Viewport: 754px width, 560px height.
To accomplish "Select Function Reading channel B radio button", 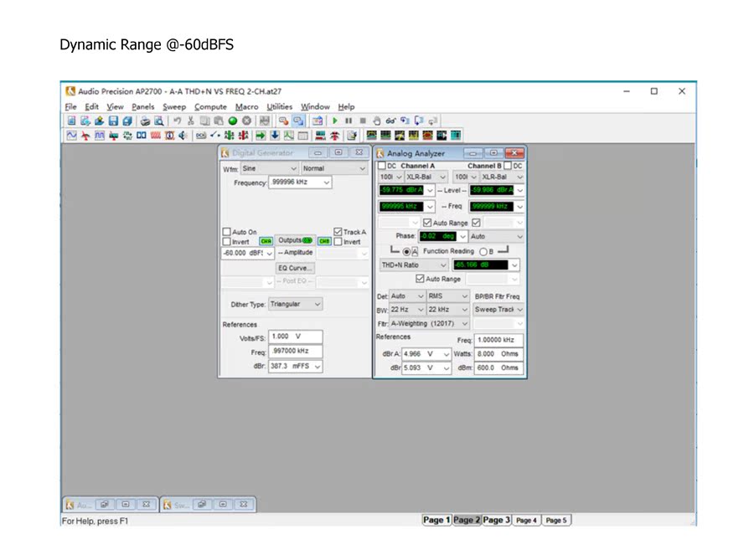I will coord(483,252).
